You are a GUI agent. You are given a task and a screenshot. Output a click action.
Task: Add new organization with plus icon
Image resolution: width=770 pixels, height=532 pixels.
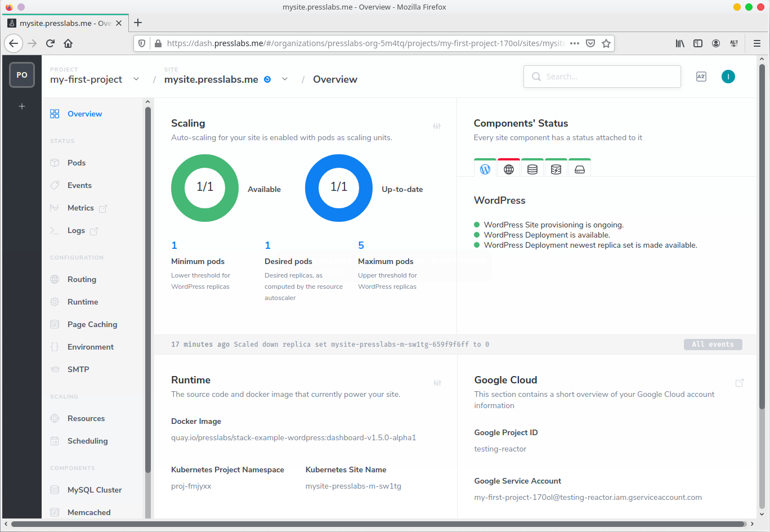(22, 106)
